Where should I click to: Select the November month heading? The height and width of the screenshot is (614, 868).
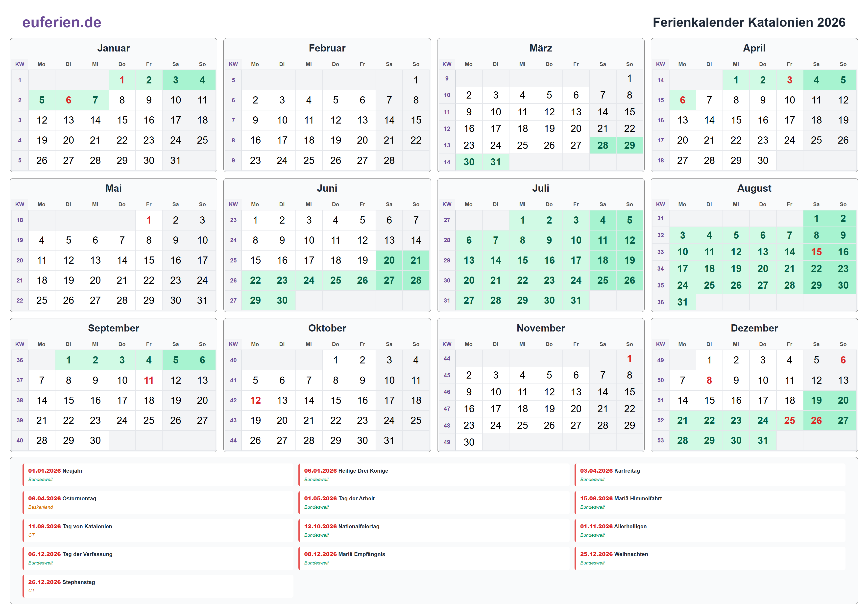click(541, 328)
